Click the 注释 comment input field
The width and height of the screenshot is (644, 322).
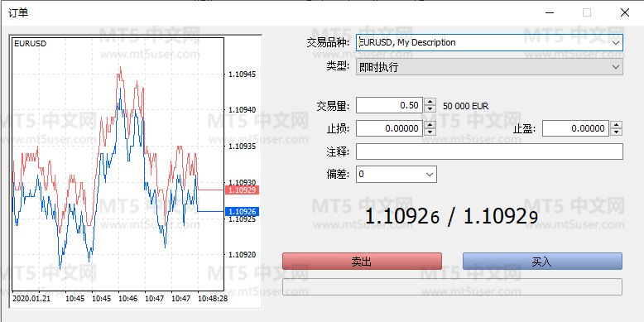(489, 151)
